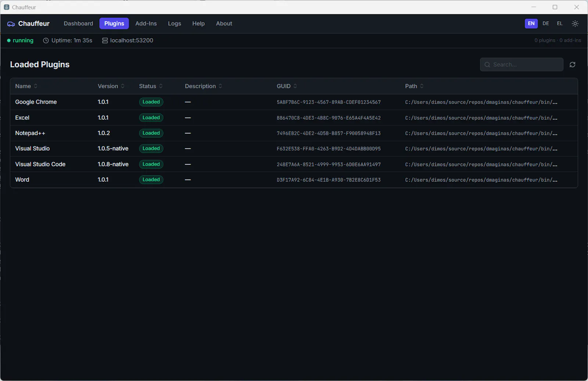Open the Help tab
The height and width of the screenshot is (381, 588).
[x=198, y=23]
